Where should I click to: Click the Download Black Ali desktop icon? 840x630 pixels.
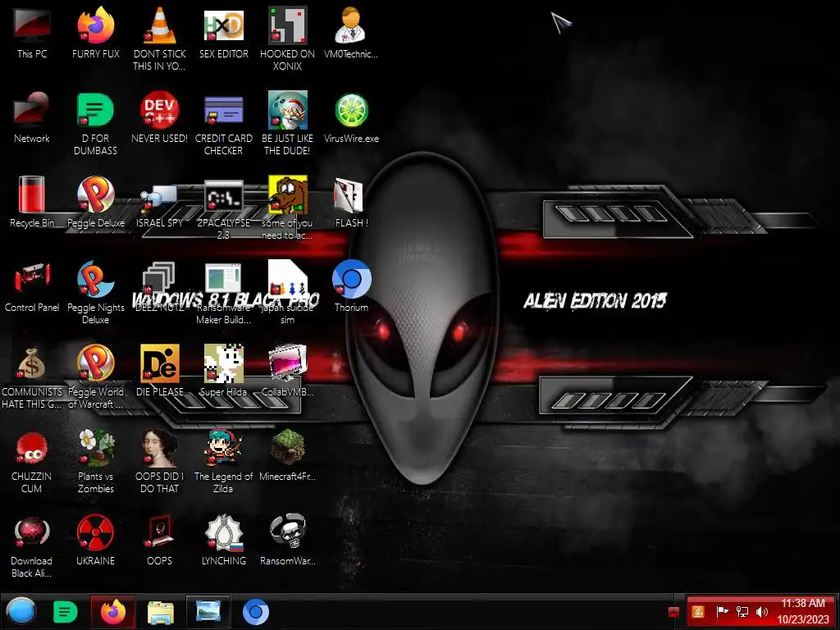[32, 546]
